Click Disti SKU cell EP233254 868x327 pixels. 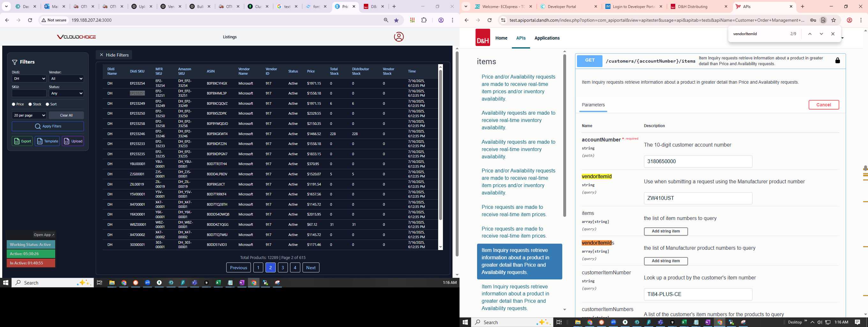click(138, 83)
